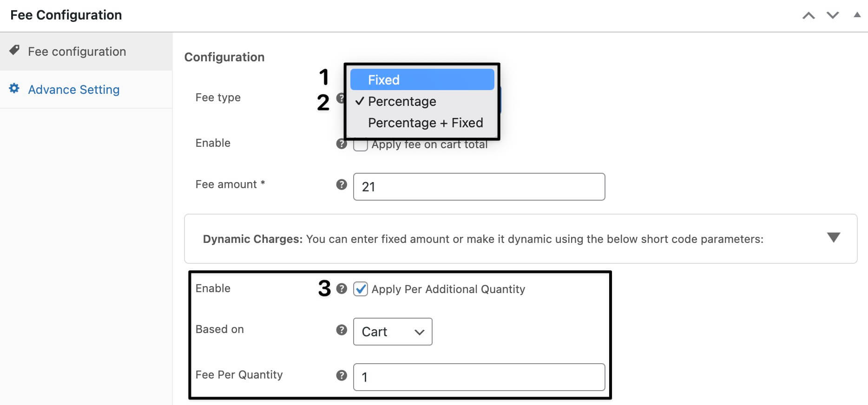Select Fixed from the fee type list
This screenshot has height=405, width=868.
pos(421,79)
